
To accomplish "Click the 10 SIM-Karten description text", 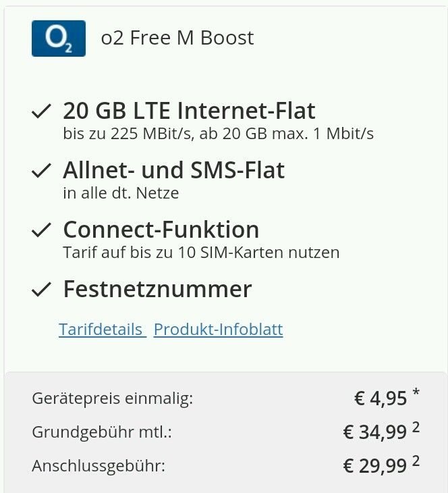I will click(x=201, y=253).
